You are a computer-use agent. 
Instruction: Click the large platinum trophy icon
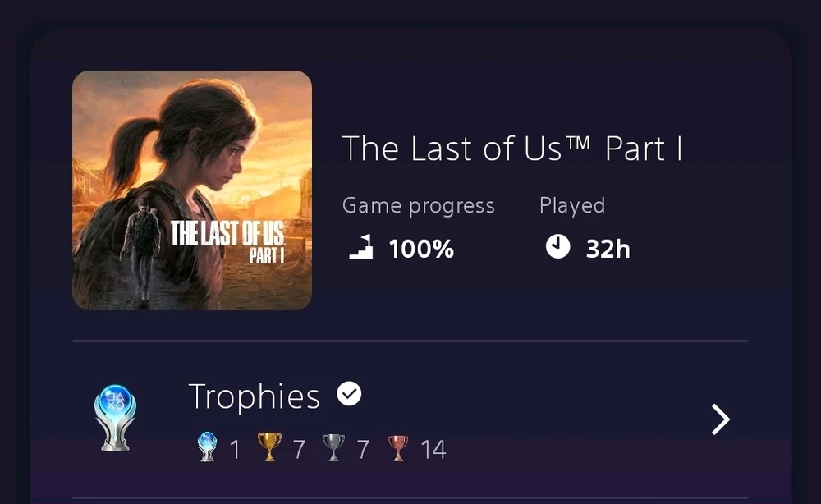(116, 417)
